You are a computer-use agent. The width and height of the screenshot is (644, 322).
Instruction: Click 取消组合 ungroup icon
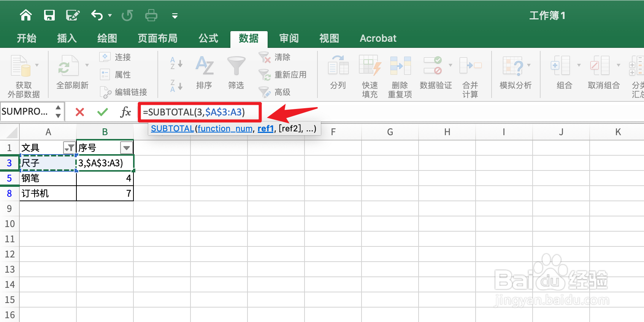click(x=600, y=65)
